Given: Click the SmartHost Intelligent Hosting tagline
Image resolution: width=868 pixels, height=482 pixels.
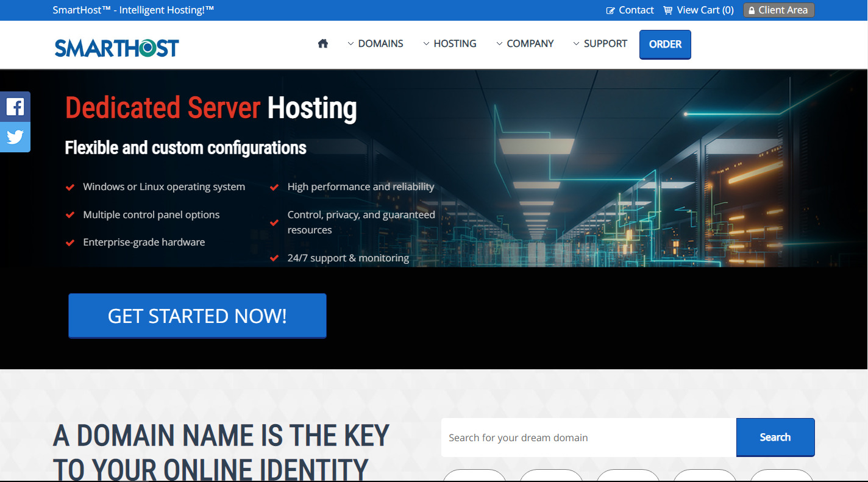Looking at the screenshot, I should click(x=133, y=10).
